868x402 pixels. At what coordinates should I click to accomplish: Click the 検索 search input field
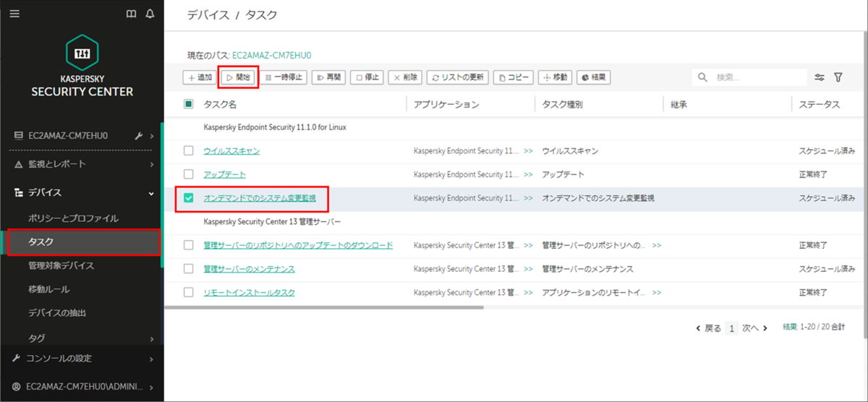coord(759,77)
